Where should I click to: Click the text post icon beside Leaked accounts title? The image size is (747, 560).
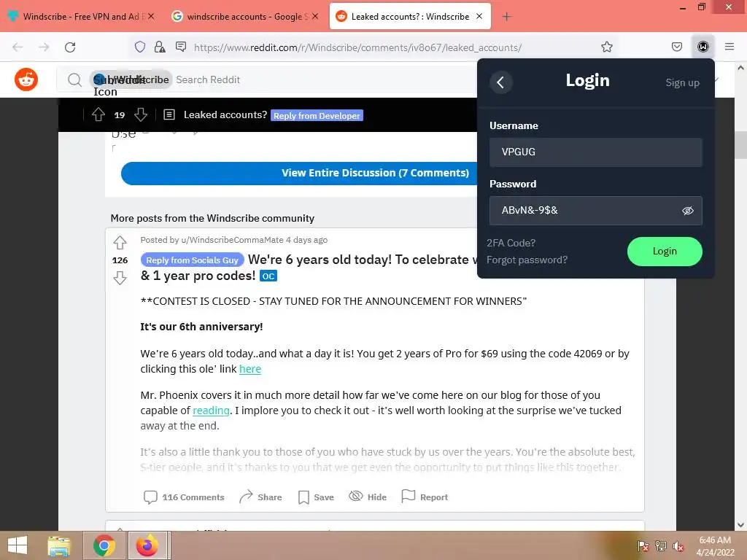click(169, 114)
